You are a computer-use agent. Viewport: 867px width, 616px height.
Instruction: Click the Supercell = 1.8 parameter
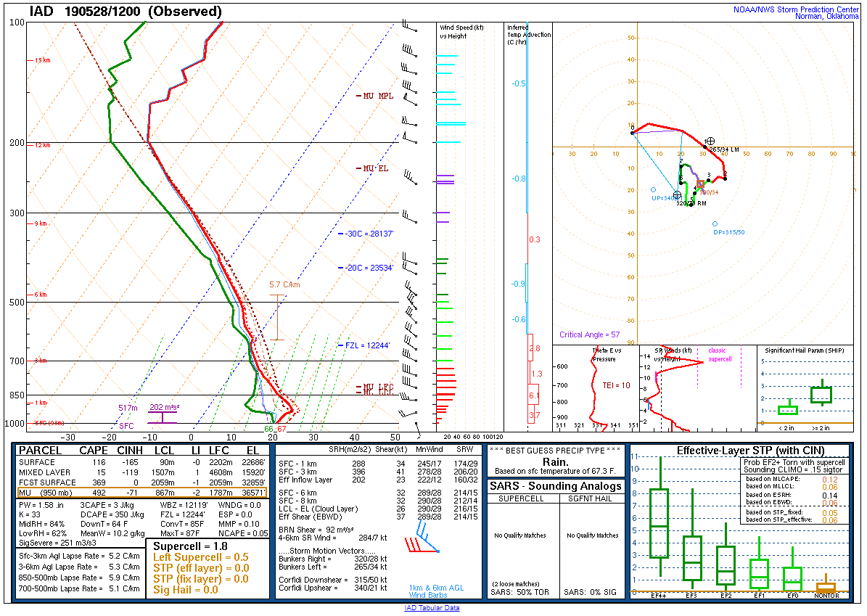(x=190, y=546)
